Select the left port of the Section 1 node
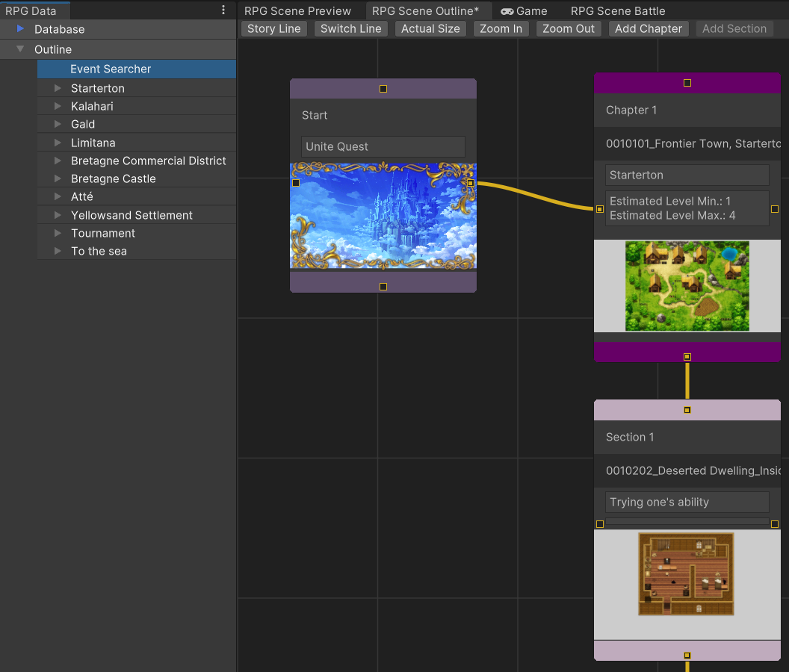 click(x=600, y=524)
